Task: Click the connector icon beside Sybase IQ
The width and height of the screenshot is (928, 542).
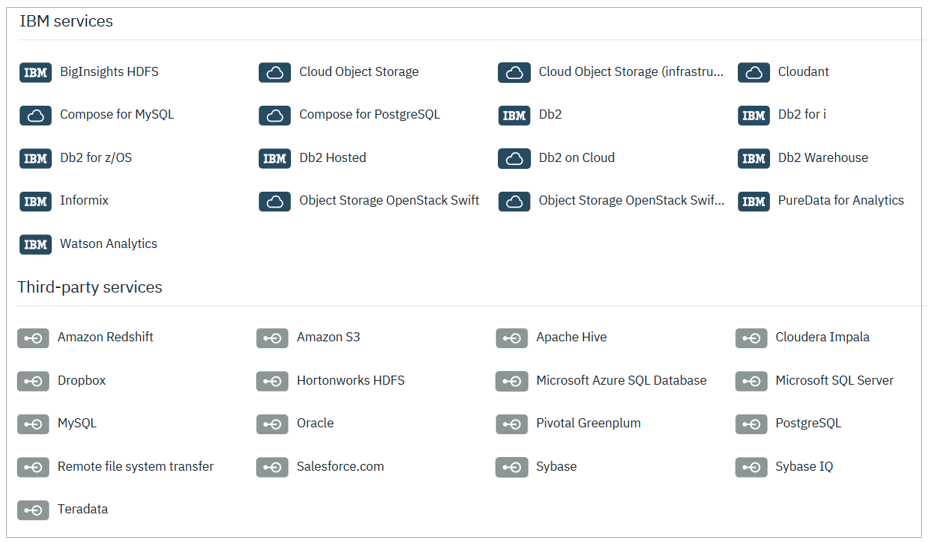Action: tap(751, 467)
